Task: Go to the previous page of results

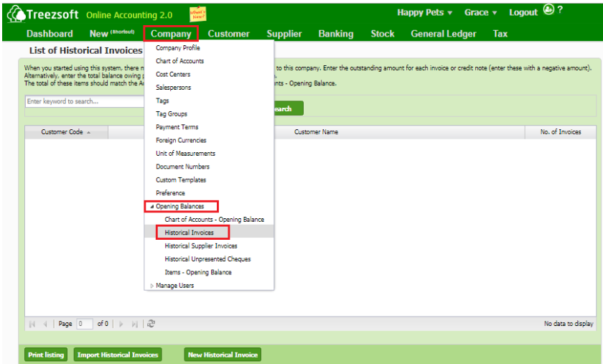Action: point(45,324)
